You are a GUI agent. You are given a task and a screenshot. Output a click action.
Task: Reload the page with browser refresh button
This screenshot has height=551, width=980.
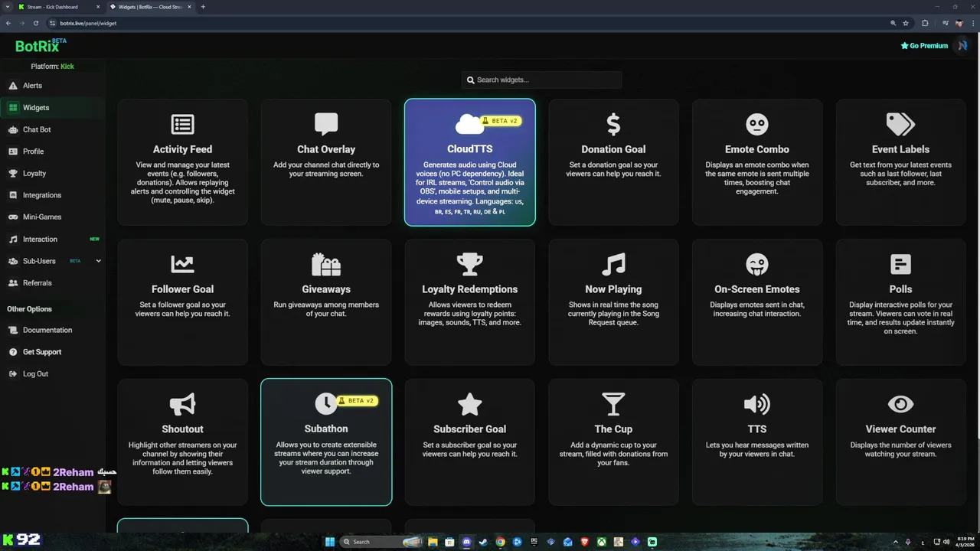[35, 23]
